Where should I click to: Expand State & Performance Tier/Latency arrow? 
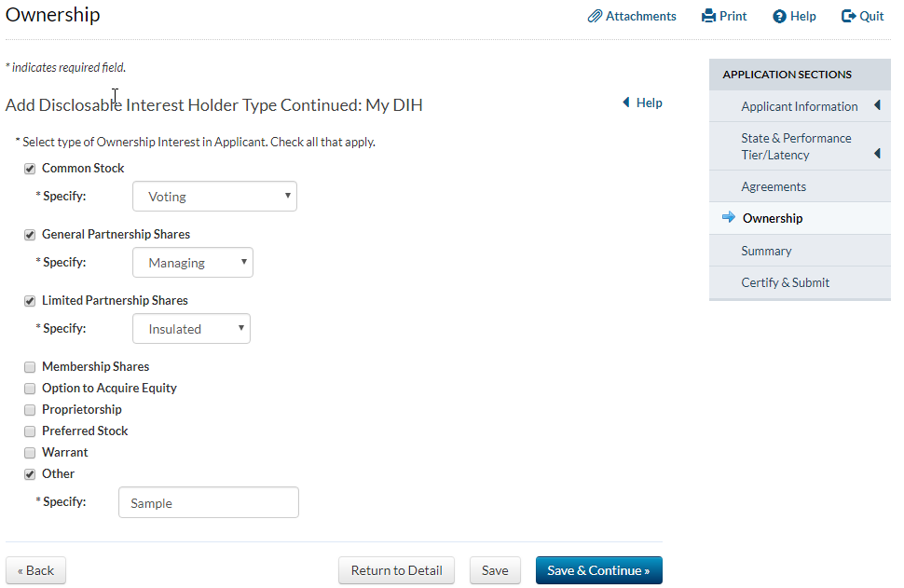(x=877, y=154)
